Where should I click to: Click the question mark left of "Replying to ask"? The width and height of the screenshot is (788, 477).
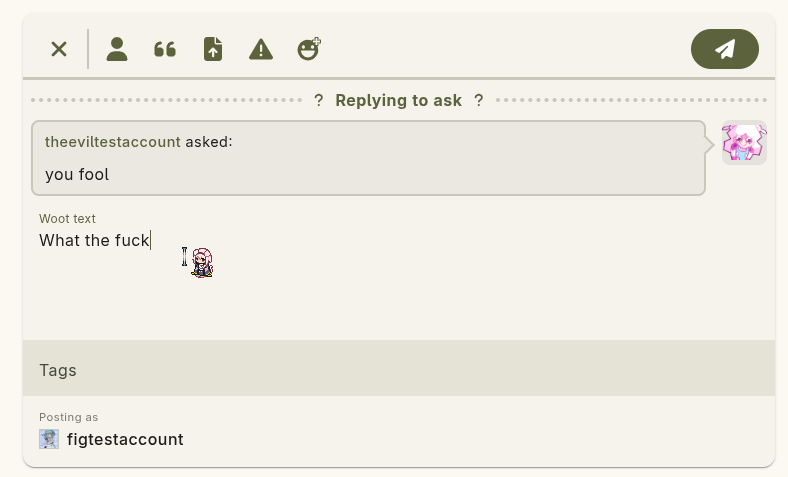point(319,101)
